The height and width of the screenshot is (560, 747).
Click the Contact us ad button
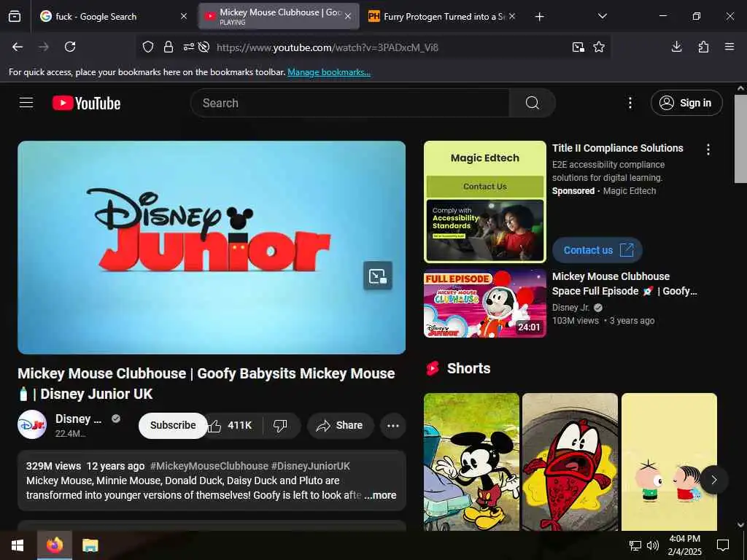[597, 250]
